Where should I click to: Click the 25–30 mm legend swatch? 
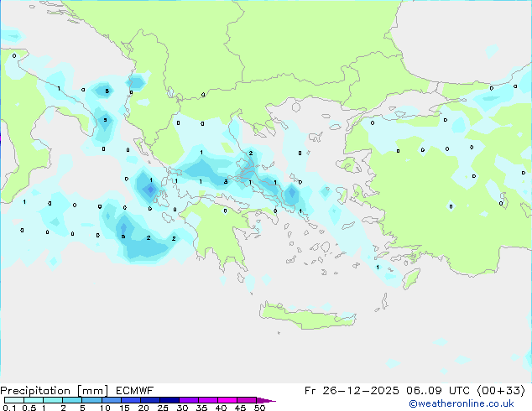coord(169,400)
